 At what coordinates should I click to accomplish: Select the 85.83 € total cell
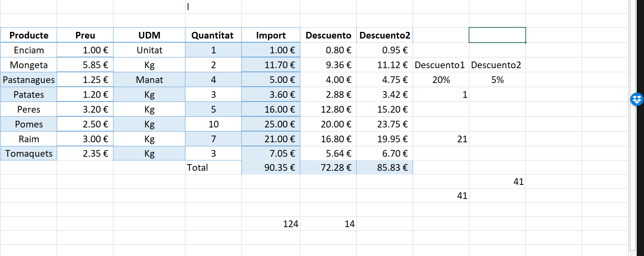[384, 167]
